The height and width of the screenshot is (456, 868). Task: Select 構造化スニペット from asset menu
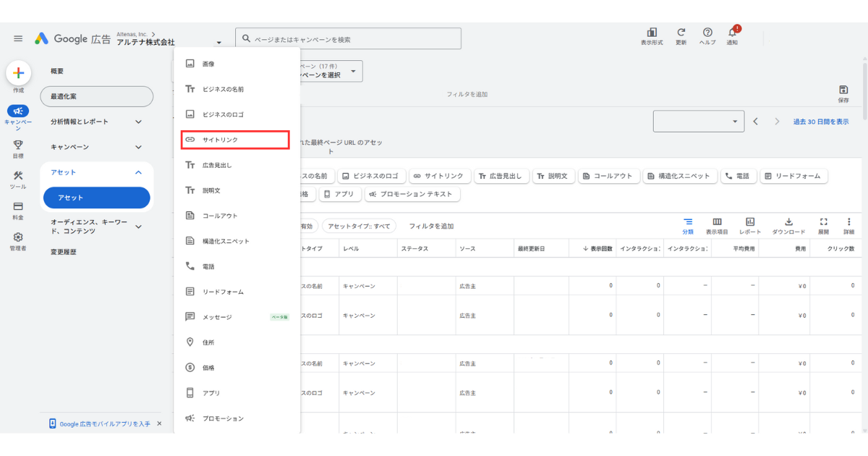pyautogui.click(x=237, y=241)
